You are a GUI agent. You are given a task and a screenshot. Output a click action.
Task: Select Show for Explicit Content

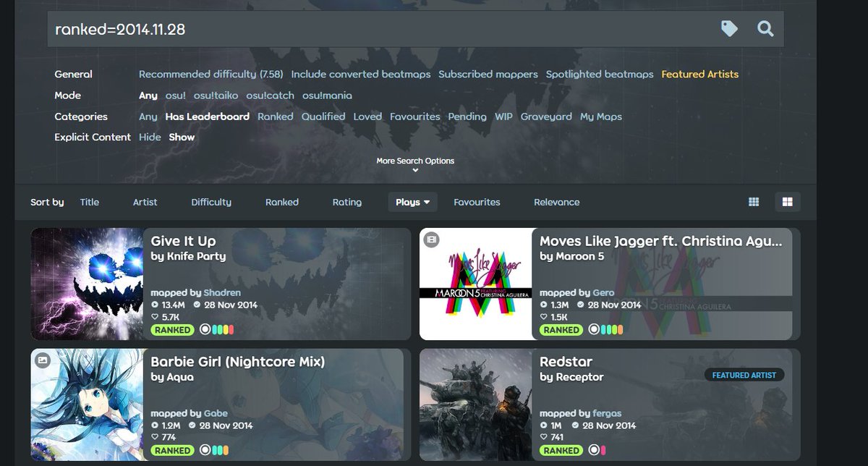182,137
